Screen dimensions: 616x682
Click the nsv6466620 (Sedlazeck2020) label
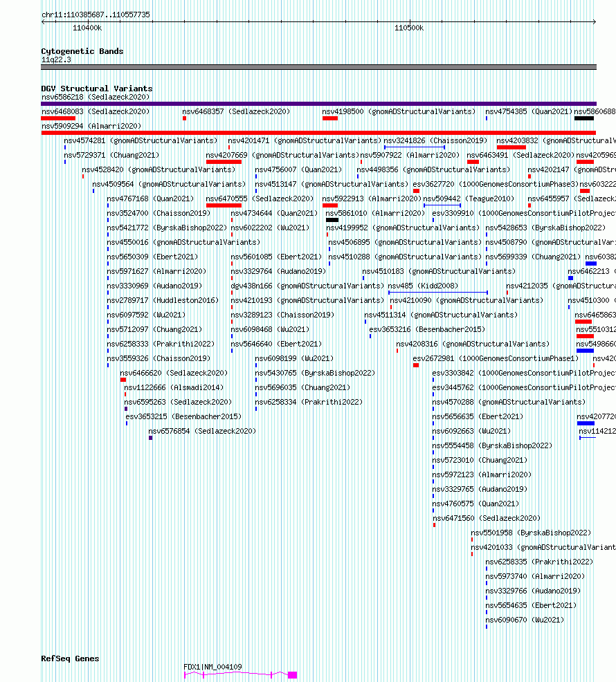(174, 373)
